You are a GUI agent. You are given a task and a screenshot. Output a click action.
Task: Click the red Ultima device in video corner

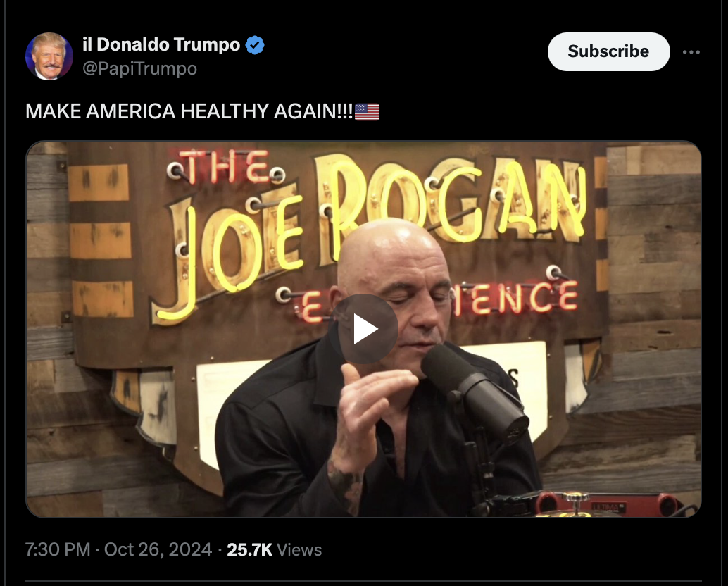(603, 505)
